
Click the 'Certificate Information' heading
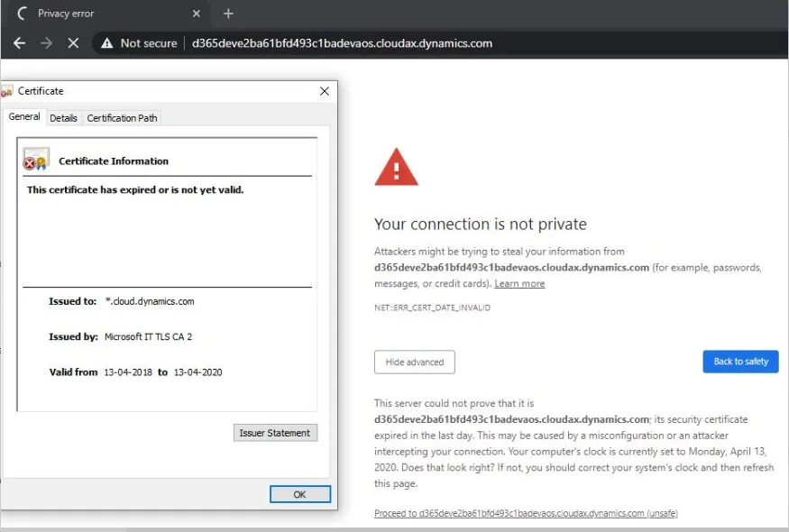114,161
